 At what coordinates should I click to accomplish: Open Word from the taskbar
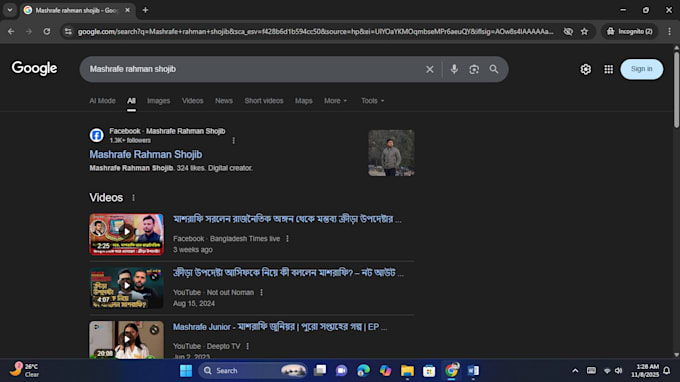tap(473, 371)
